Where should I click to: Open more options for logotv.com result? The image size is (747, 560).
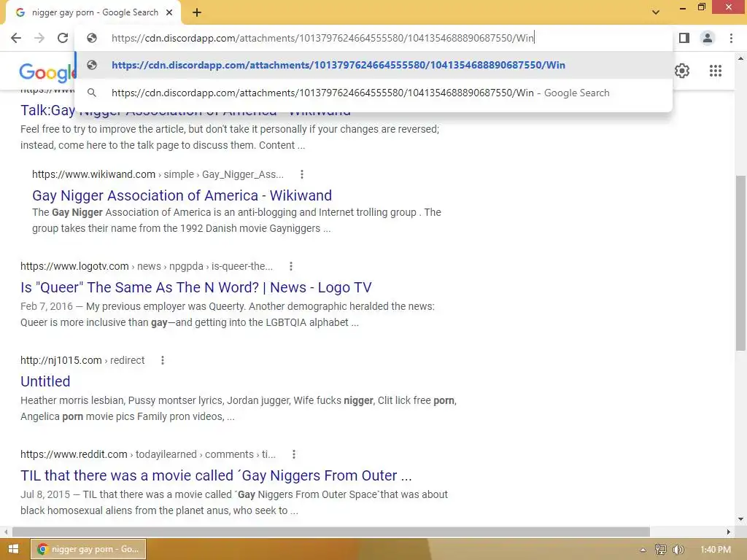pyautogui.click(x=290, y=266)
